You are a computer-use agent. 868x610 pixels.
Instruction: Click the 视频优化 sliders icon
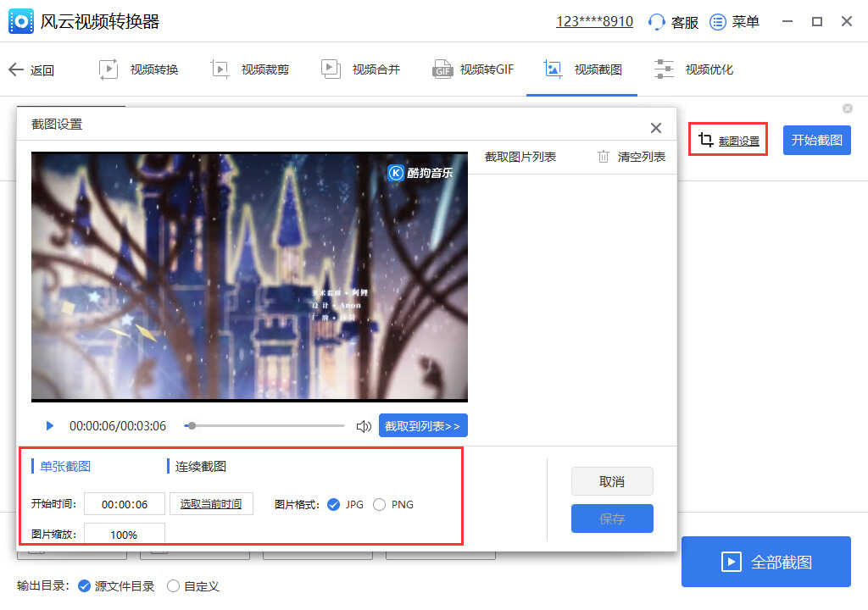pyautogui.click(x=664, y=69)
